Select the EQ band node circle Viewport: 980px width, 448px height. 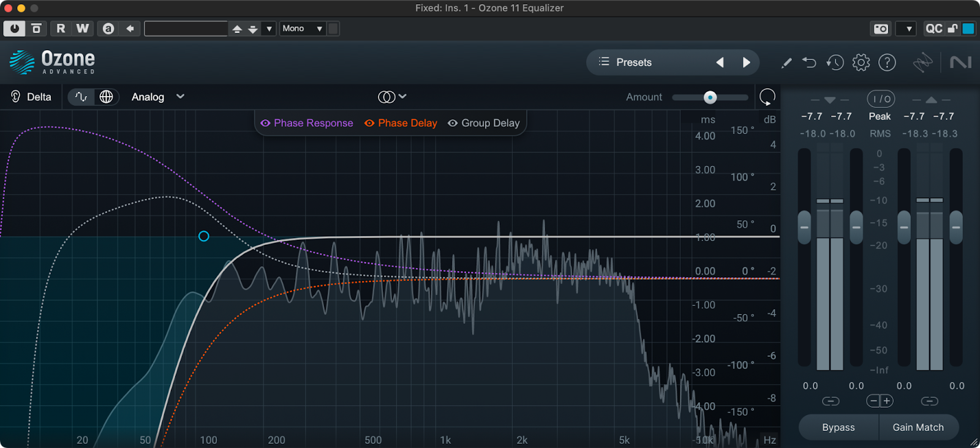click(x=204, y=236)
